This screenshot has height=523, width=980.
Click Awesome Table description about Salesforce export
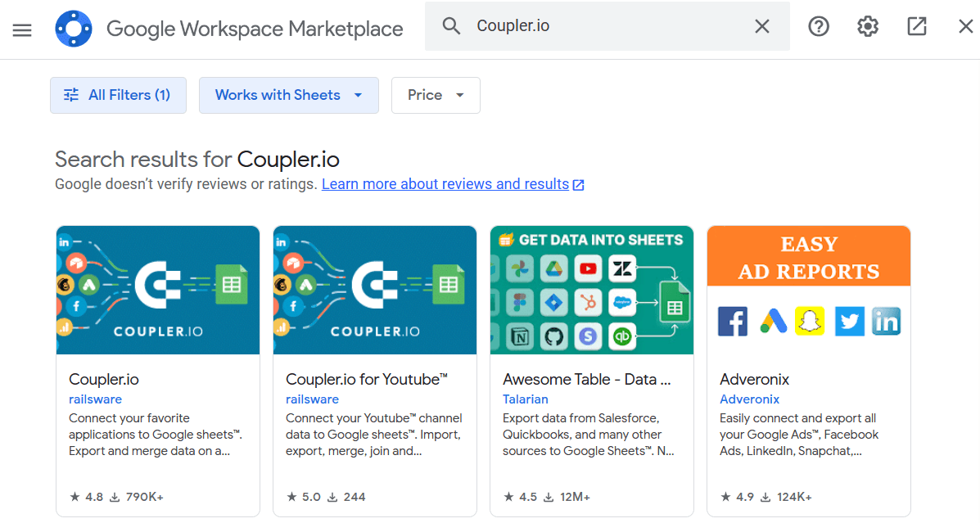click(x=588, y=435)
